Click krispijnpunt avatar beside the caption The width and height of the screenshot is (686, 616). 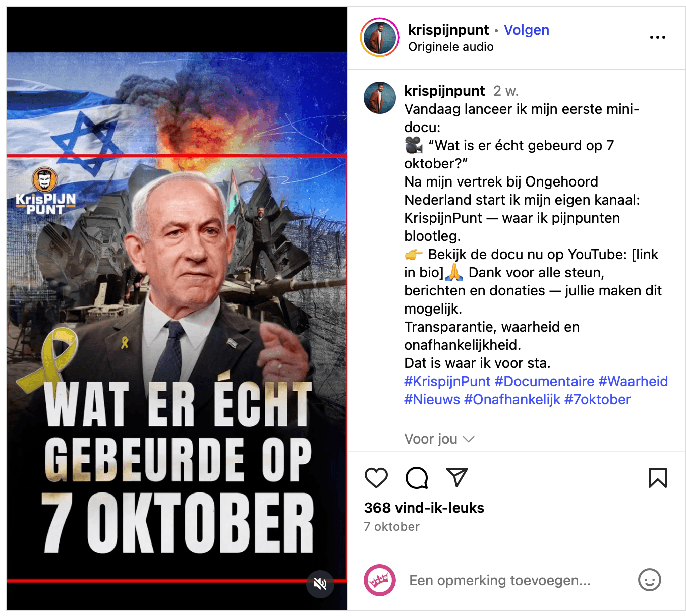(380, 98)
